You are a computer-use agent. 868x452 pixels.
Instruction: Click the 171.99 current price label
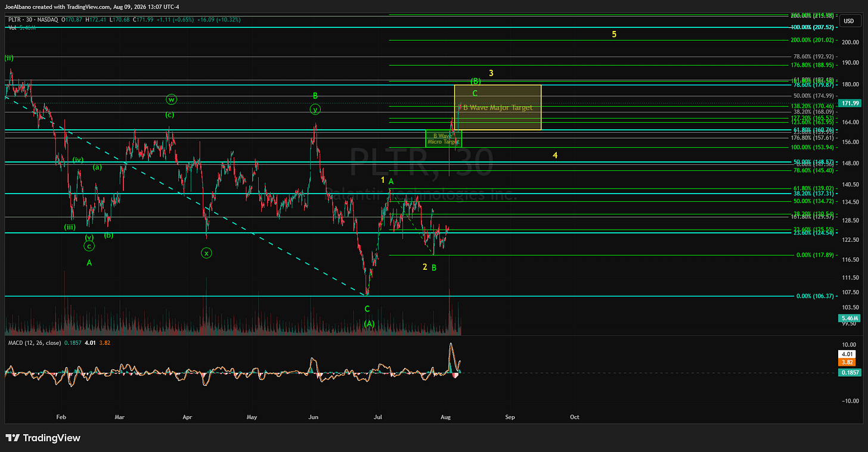click(x=848, y=103)
